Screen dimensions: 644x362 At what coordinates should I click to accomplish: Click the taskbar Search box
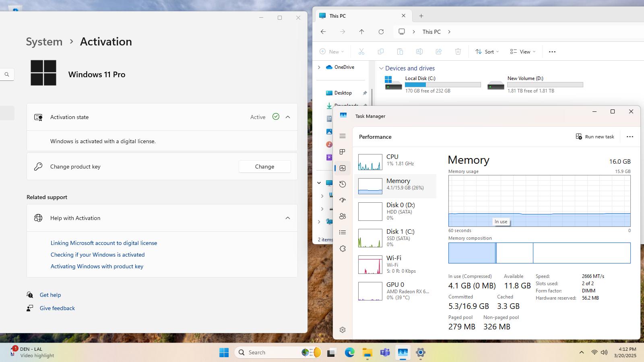(278, 353)
